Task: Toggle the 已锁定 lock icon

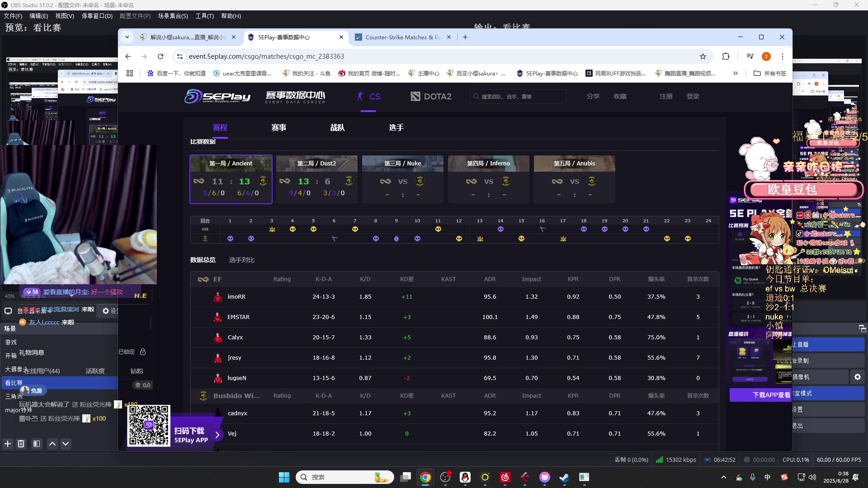Action: coord(143,352)
